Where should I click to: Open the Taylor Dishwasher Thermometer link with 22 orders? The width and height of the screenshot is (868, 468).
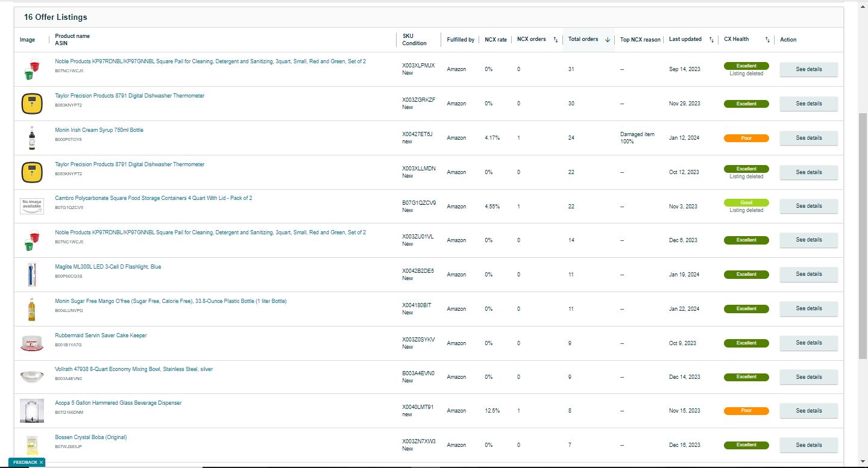click(130, 164)
